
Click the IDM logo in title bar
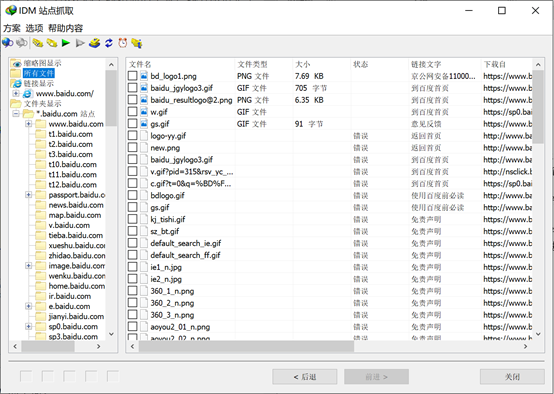tap(11, 10)
